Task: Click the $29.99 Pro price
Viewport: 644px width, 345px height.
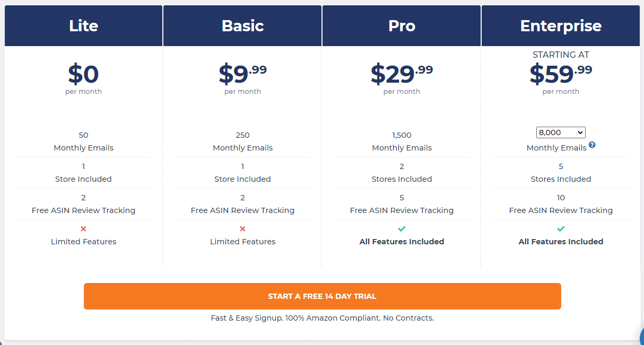Action: (x=402, y=74)
